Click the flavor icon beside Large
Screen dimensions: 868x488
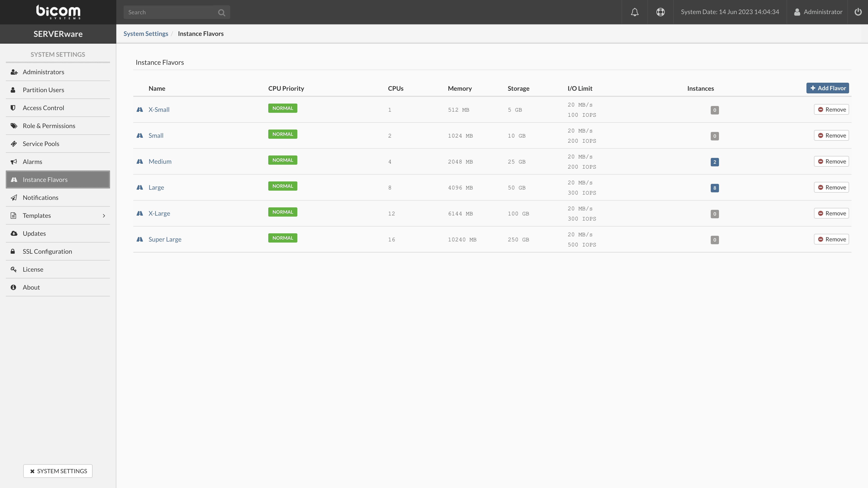coord(140,187)
